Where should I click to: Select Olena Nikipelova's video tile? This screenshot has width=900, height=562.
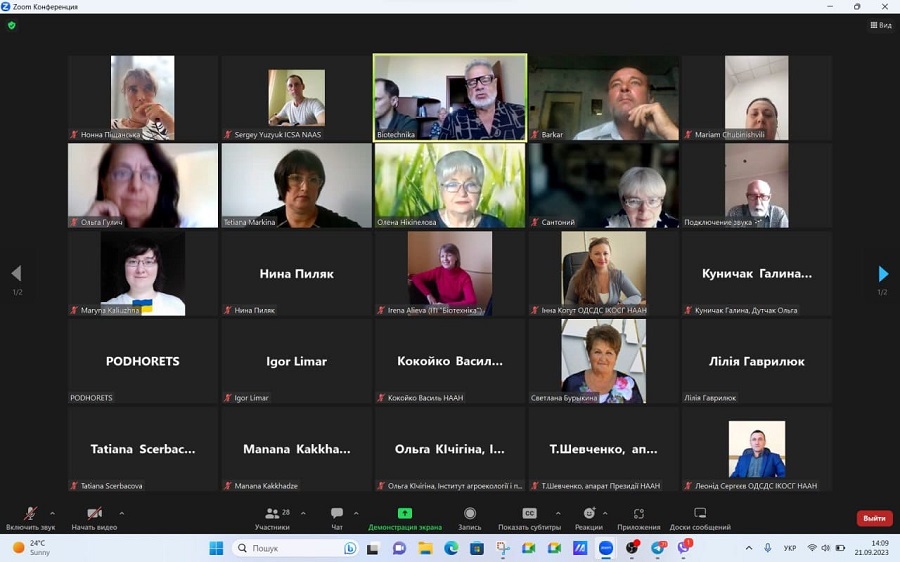click(x=449, y=186)
